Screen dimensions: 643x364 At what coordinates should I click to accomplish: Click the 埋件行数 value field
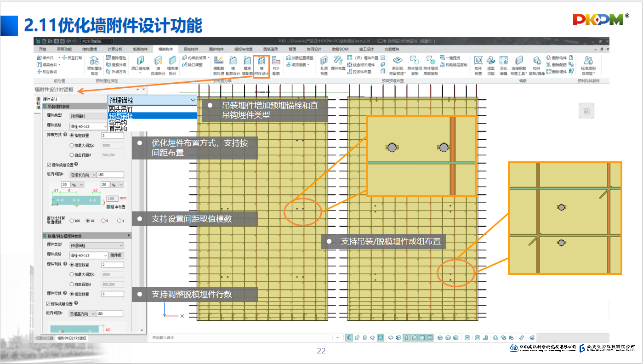[113, 294]
